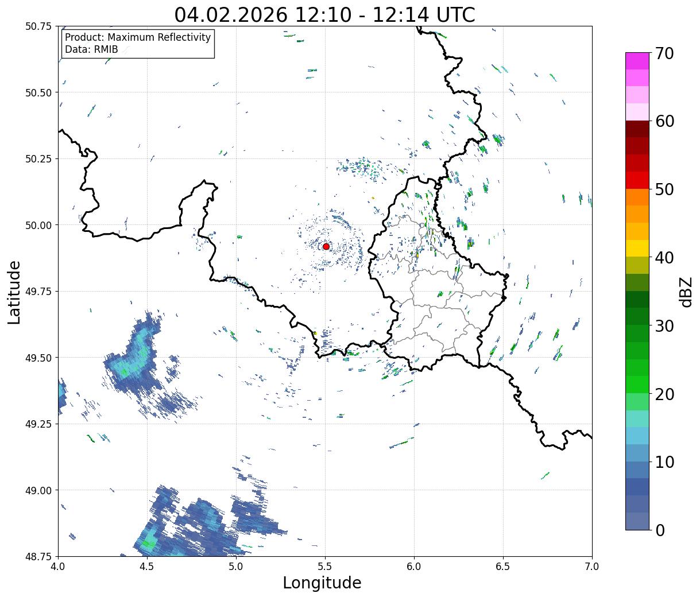This screenshot has height=597, width=700.
Task: Click the 50 tick on the colorbar
Action: pyautogui.click(x=664, y=189)
